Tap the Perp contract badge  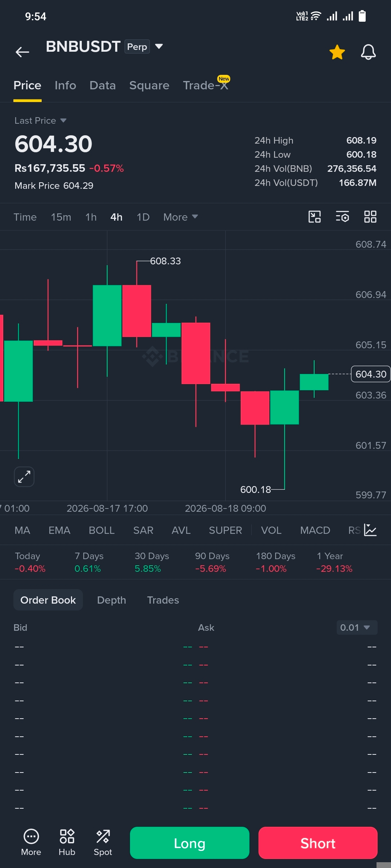point(137,47)
